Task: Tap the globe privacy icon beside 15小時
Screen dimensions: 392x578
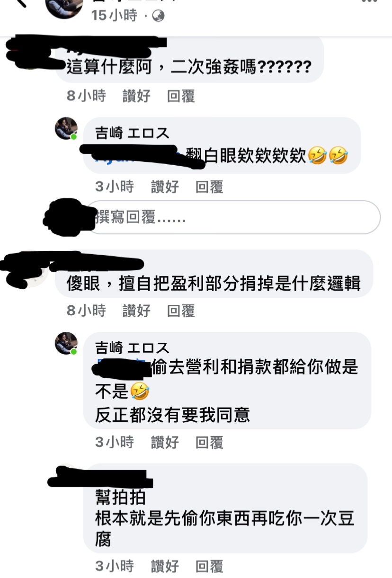Action: [x=158, y=16]
